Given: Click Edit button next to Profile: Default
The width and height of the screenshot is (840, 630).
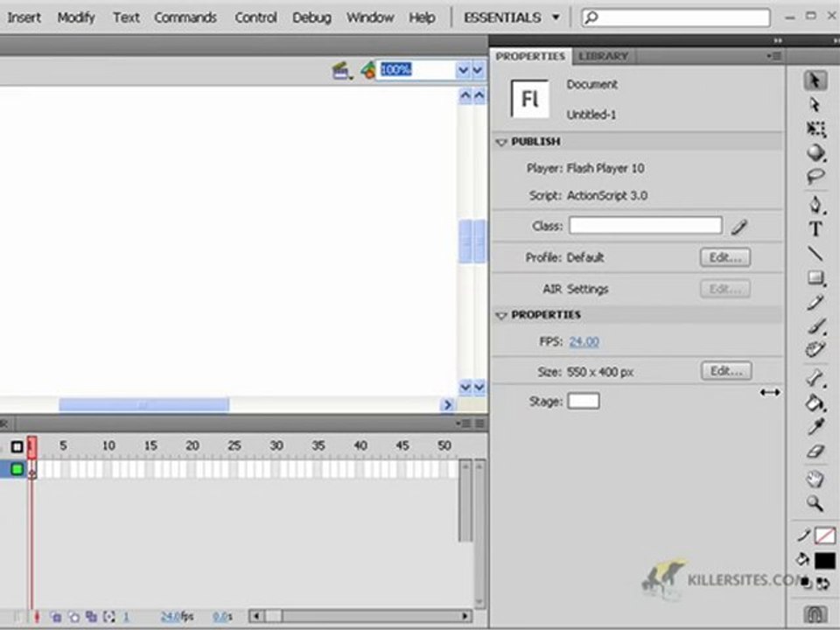Looking at the screenshot, I should pos(724,257).
